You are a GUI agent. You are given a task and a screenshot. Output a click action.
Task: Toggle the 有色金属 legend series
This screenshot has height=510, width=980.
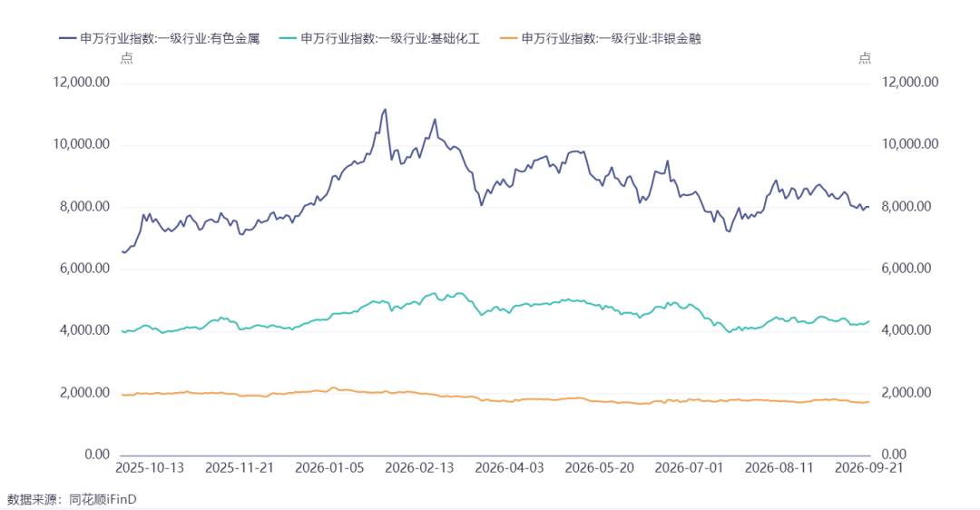click(x=159, y=39)
